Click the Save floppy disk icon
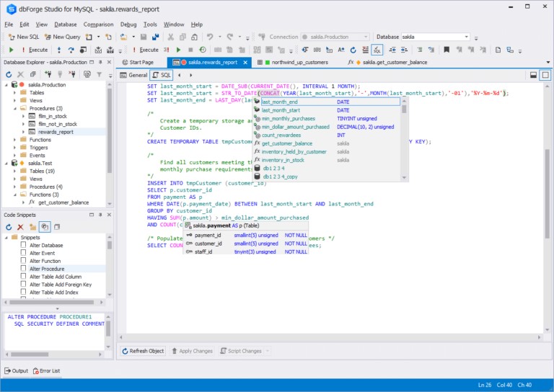 [144, 37]
